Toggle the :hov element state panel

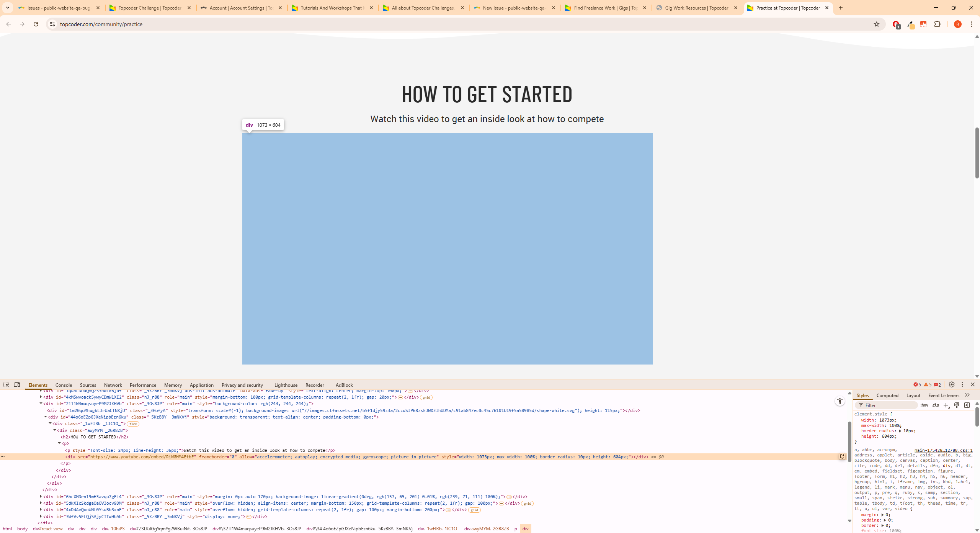point(924,405)
